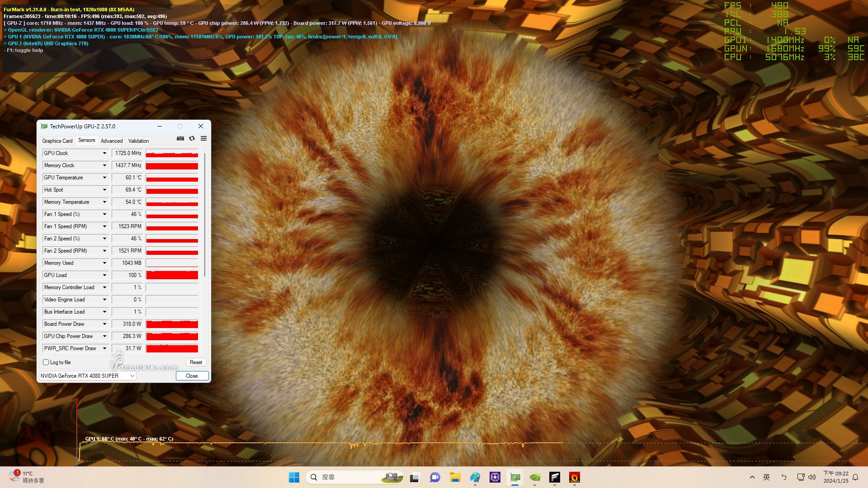Enable the Log to file checkbox
Screen dimensions: 868x488
46,362
